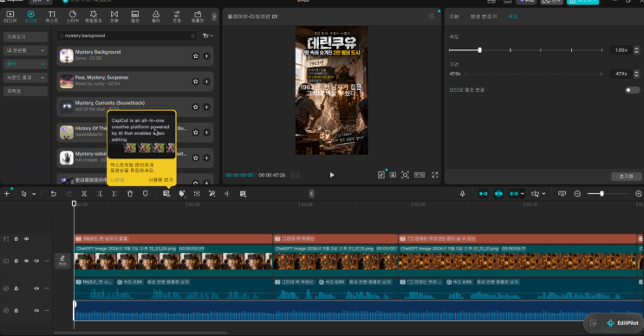Open the selection tool mode dropdown arrow
644x336 pixels.
34,194
